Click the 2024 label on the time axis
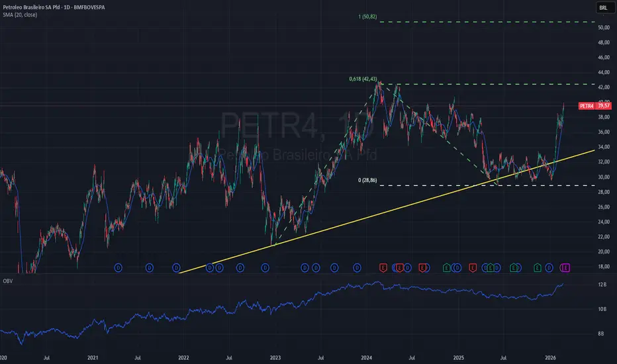617x364 pixels. tap(366, 357)
